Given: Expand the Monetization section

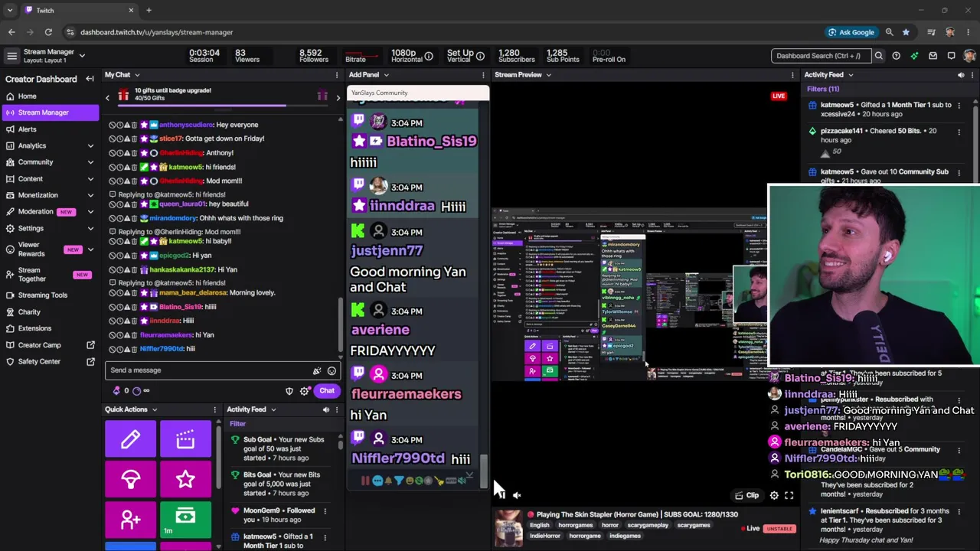Looking at the screenshot, I should point(50,195).
